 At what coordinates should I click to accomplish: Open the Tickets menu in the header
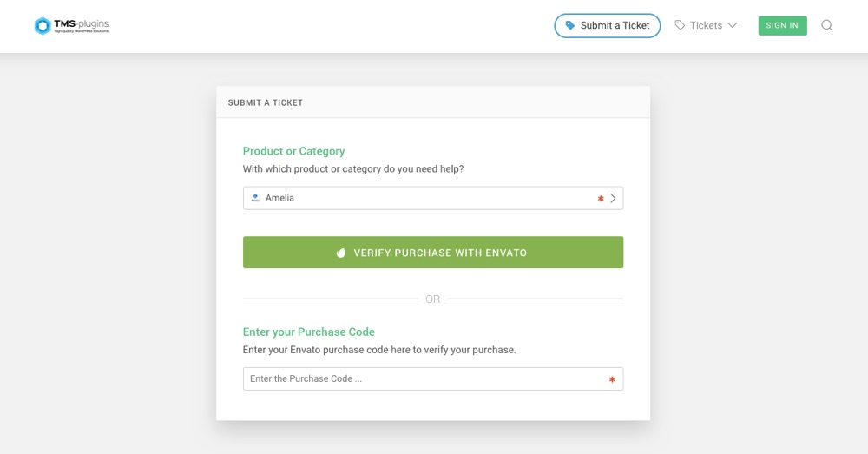point(706,25)
